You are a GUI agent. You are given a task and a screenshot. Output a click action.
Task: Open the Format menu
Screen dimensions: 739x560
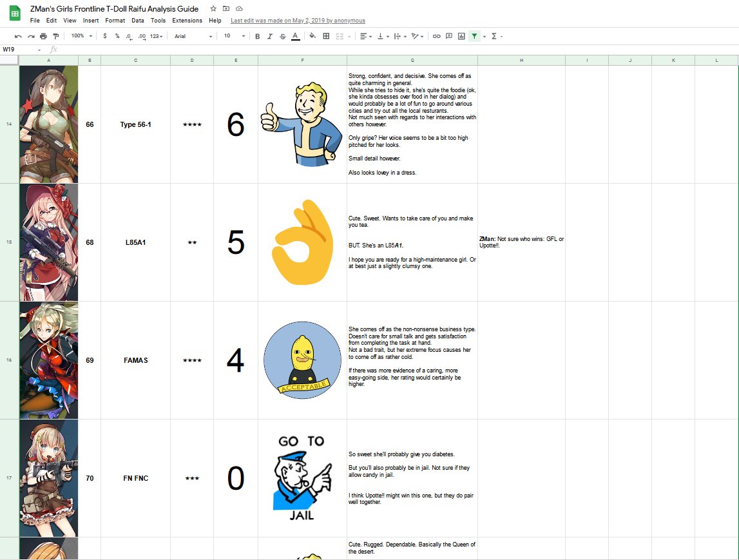click(x=115, y=21)
